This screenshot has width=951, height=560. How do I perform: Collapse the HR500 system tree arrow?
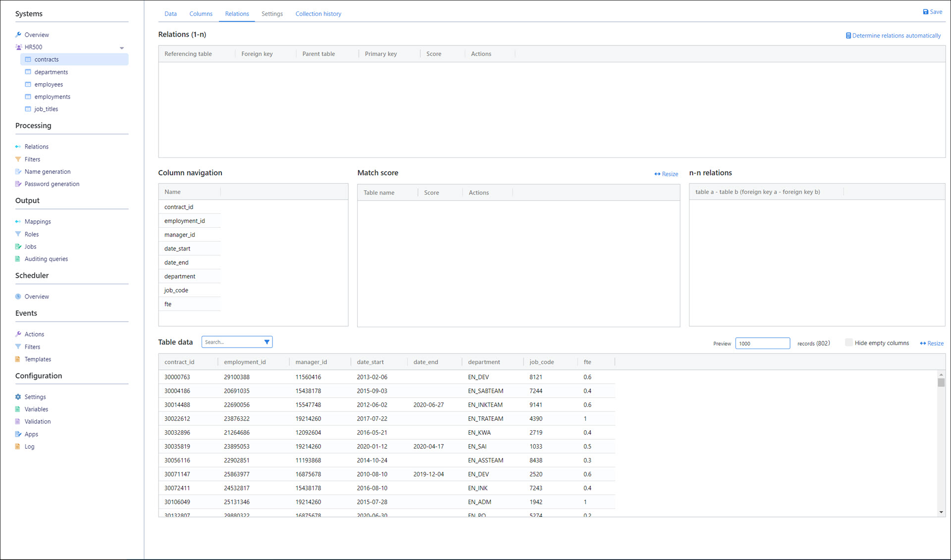(x=122, y=48)
